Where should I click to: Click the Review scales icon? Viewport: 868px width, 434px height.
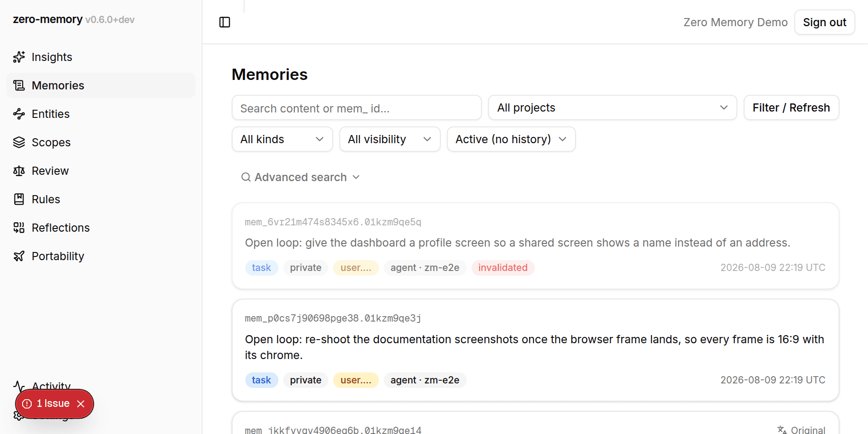point(19,171)
